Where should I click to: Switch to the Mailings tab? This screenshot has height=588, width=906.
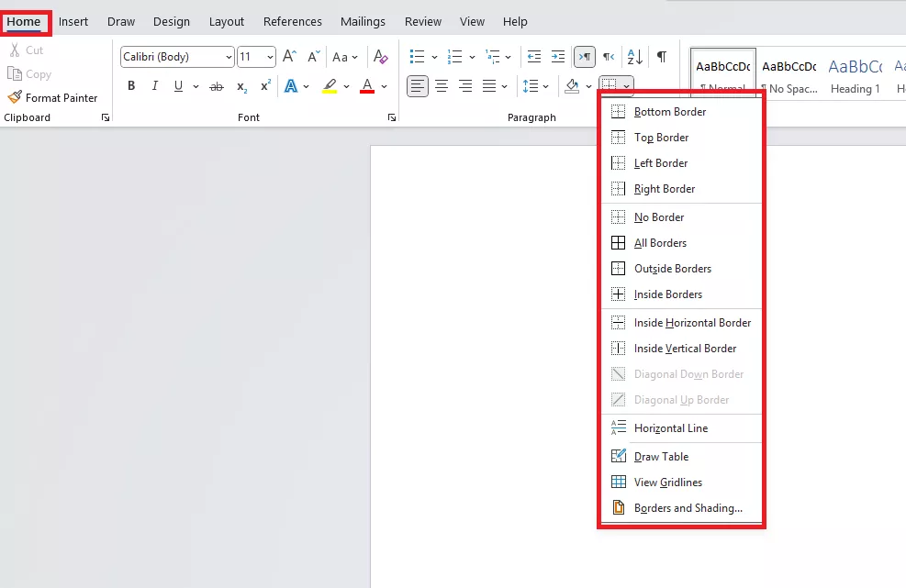[363, 21]
